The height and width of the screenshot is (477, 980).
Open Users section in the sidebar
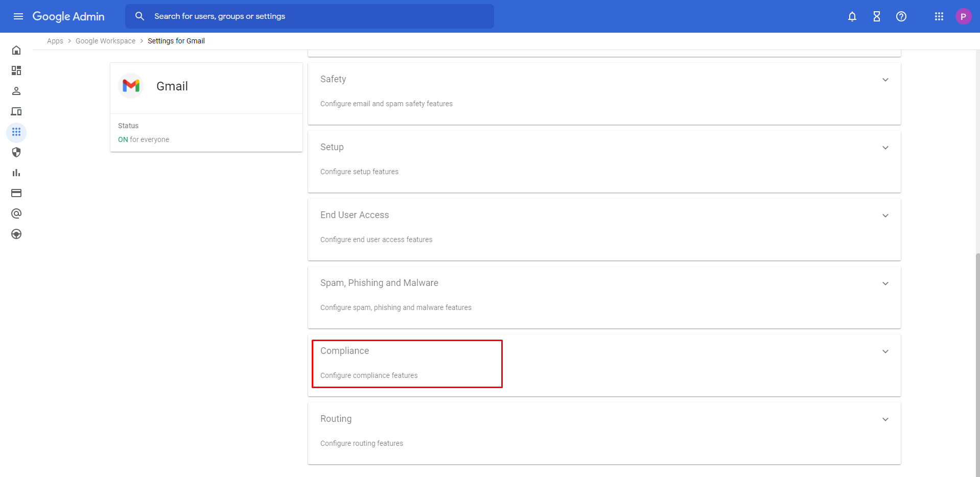tap(16, 91)
